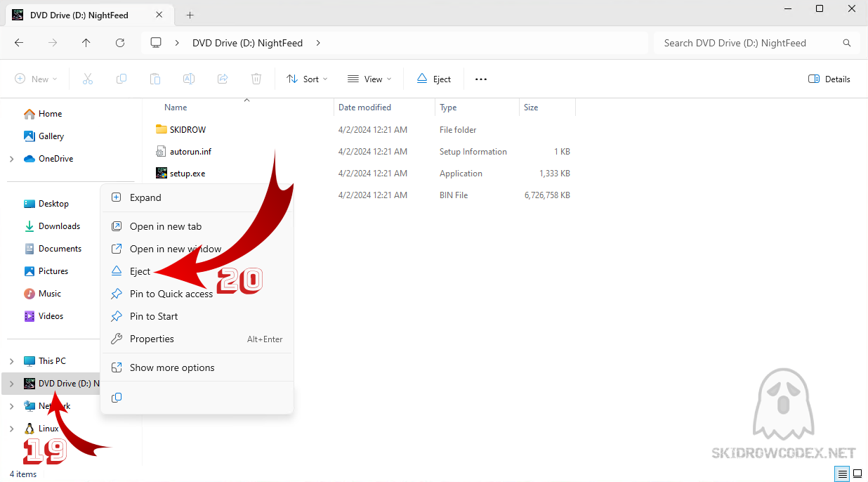Click the chevron right after the address bar PC icon
The image size is (868, 482).
(178, 43)
